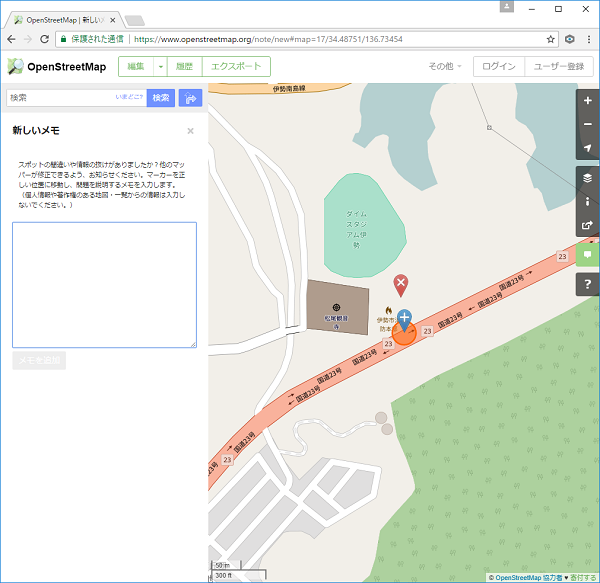Screen dimensions: 600x583
Task: Reload the page with the refresh icon
Action: click(x=44, y=39)
